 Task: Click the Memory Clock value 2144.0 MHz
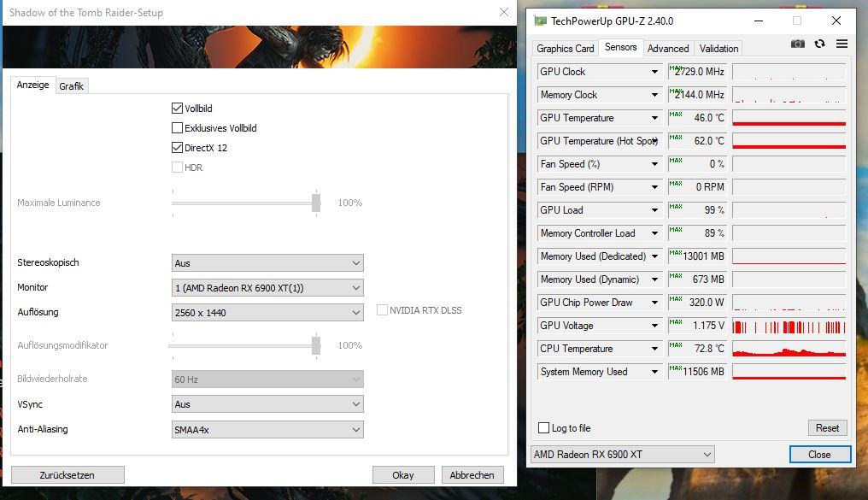click(x=699, y=95)
